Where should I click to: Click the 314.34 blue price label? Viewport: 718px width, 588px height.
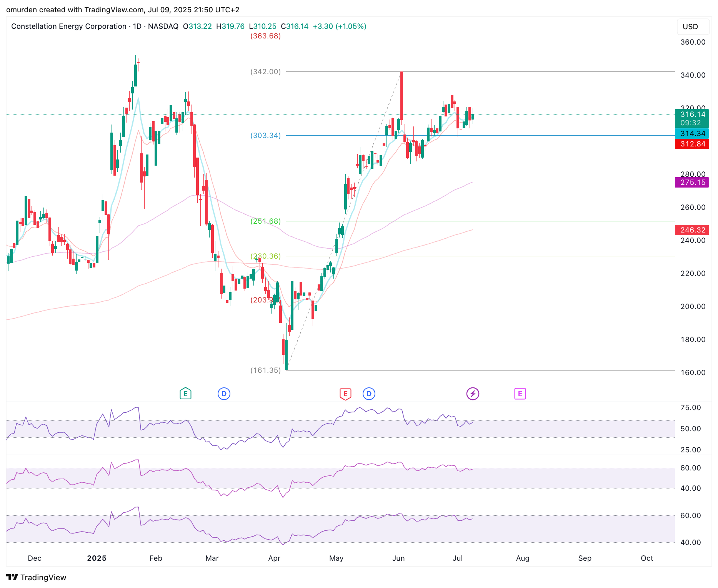[692, 133]
